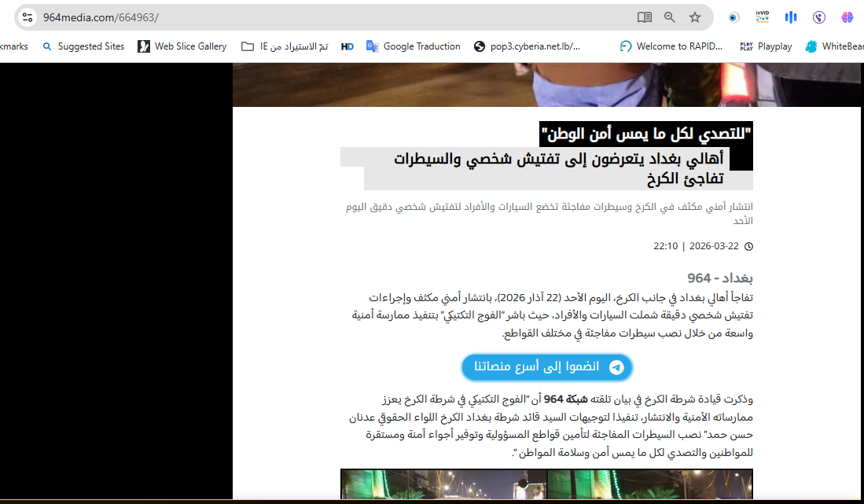Open the WhiteBear bookmark
Image resolution: width=864 pixels, height=504 pixels.
point(834,46)
